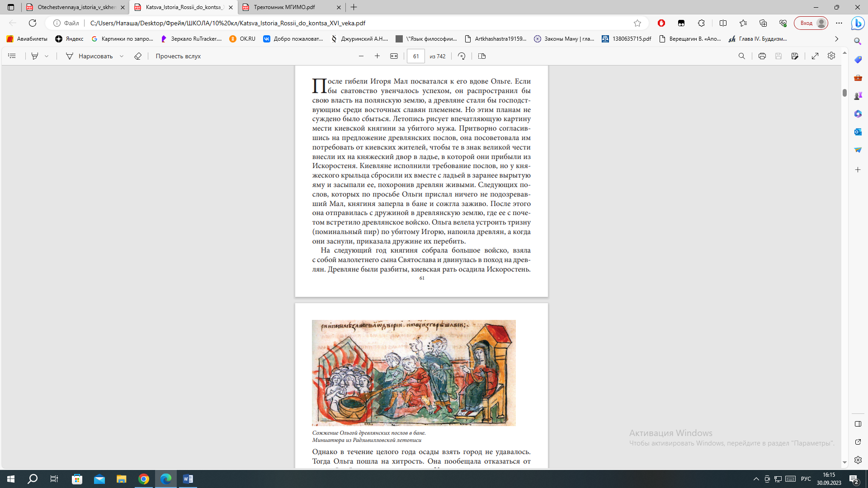Image resolution: width=868 pixels, height=488 pixels.
Task: Click the vertical scrollbar thumb
Action: 844,93
